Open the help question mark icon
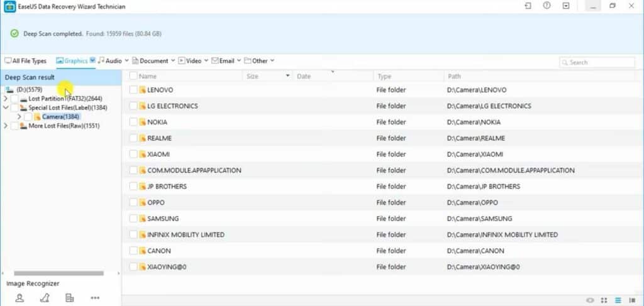Image resolution: width=644 pixels, height=306 pixels. click(x=547, y=6)
